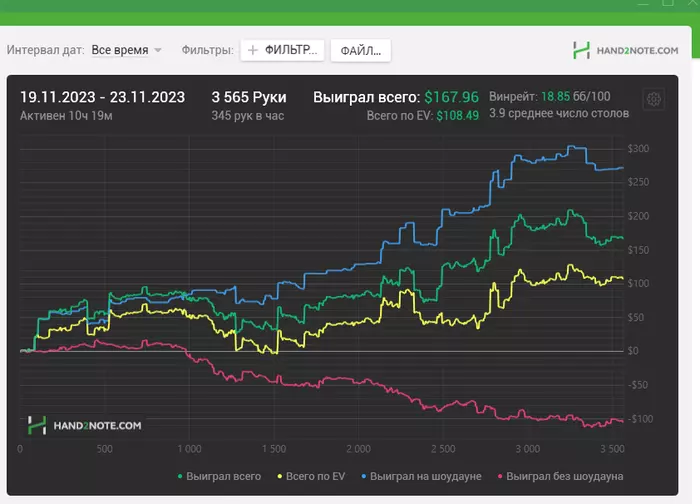Click the plus icon in filter button

click(253, 50)
